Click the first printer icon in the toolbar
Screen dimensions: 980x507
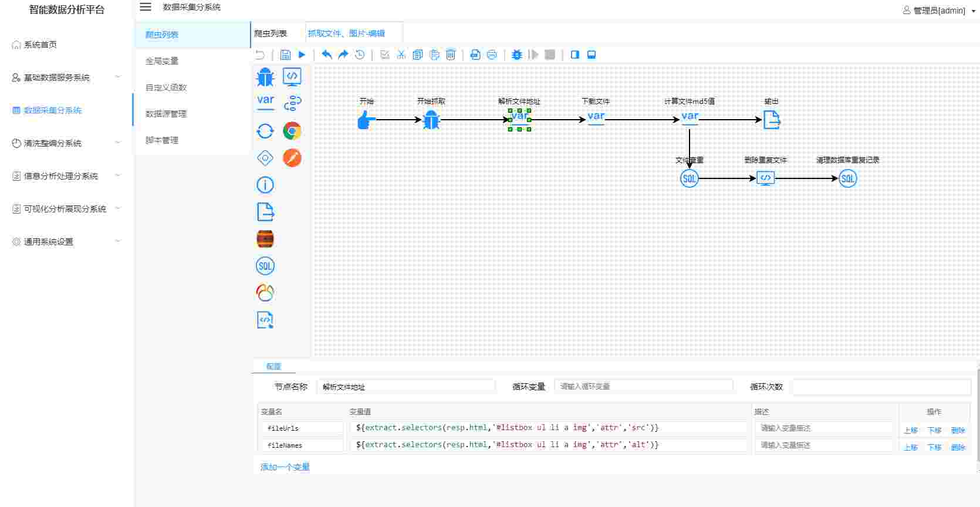[475, 55]
